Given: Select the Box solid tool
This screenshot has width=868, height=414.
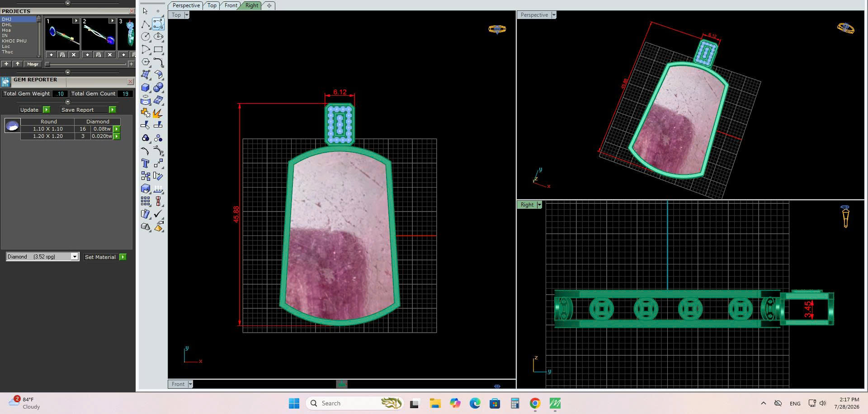Looking at the screenshot, I should click(146, 87).
